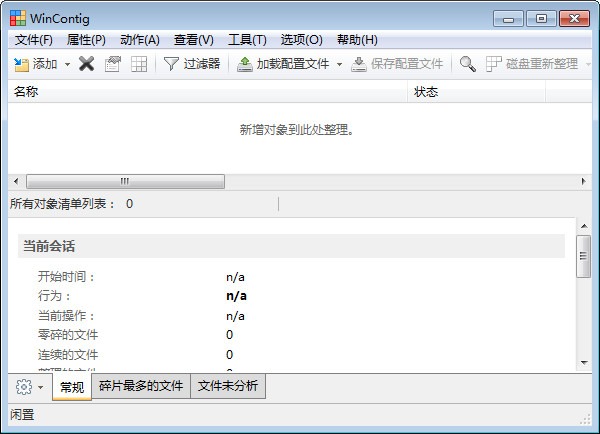Click 保存配置文件 save profile button

click(397, 64)
